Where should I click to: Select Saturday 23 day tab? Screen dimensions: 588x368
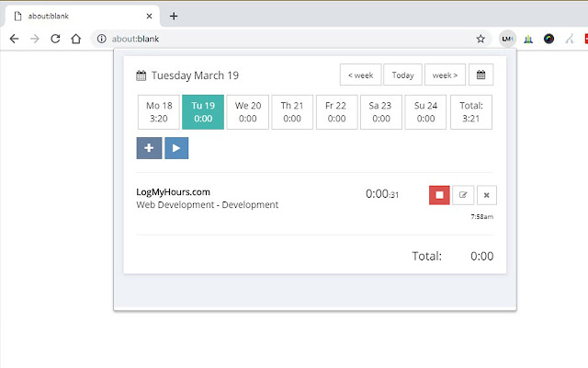click(381, 112)
